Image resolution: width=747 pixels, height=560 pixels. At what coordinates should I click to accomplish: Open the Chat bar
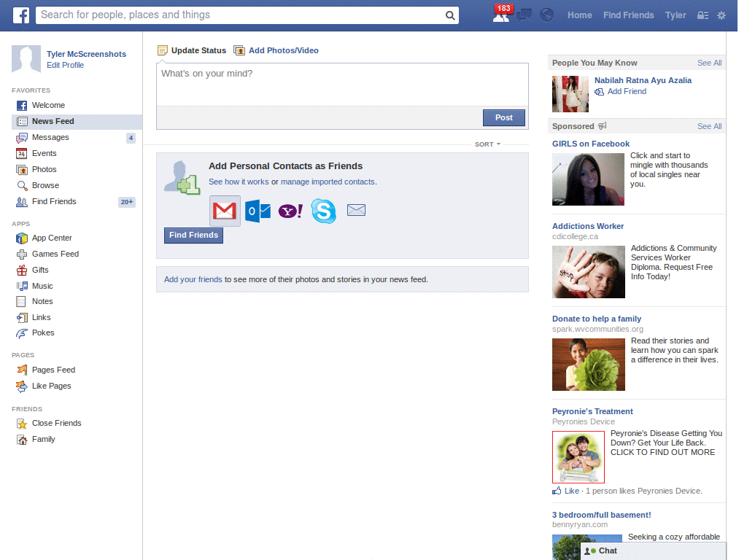[x=653, y=551]
